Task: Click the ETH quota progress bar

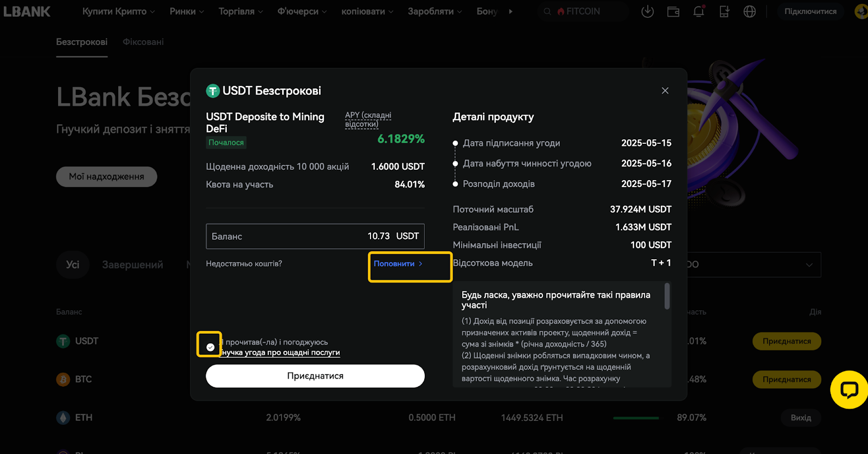Action: [x=636, y=418]
